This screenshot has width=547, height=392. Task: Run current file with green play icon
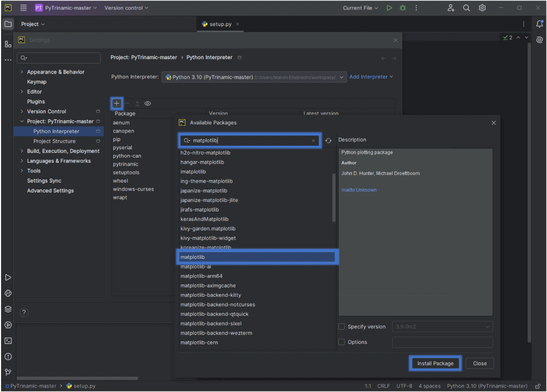pos(389,8)
